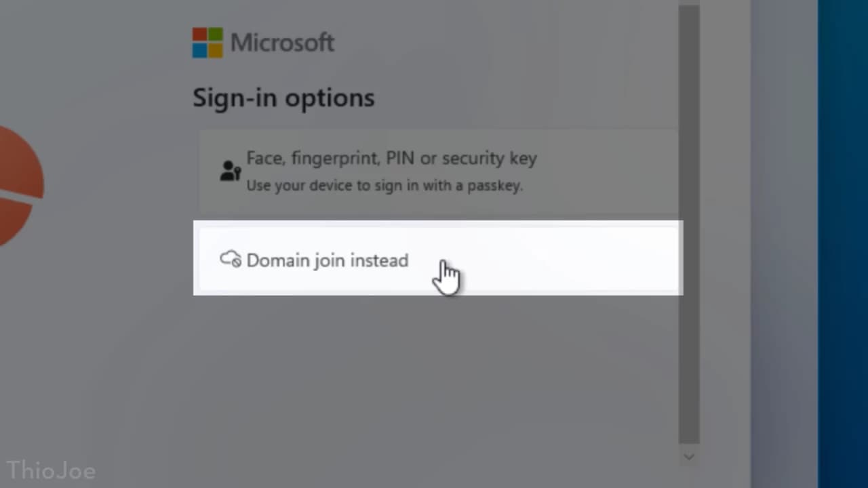Viewport: 868px width, 488px height.
Task: Click the vertical scrollbar thumb
Action: click(x=688, y=224)
